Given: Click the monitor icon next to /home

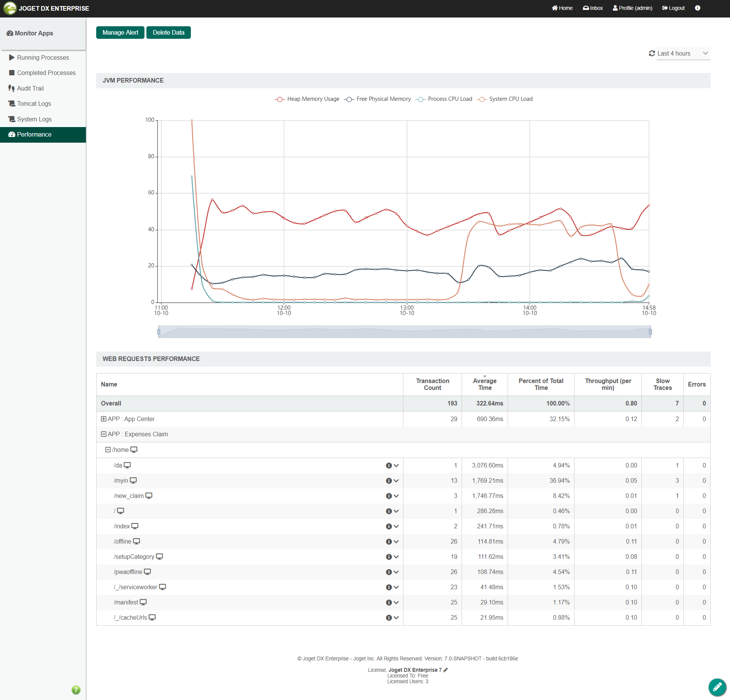Looking at the screenshot, I should (x=134, y=450).
